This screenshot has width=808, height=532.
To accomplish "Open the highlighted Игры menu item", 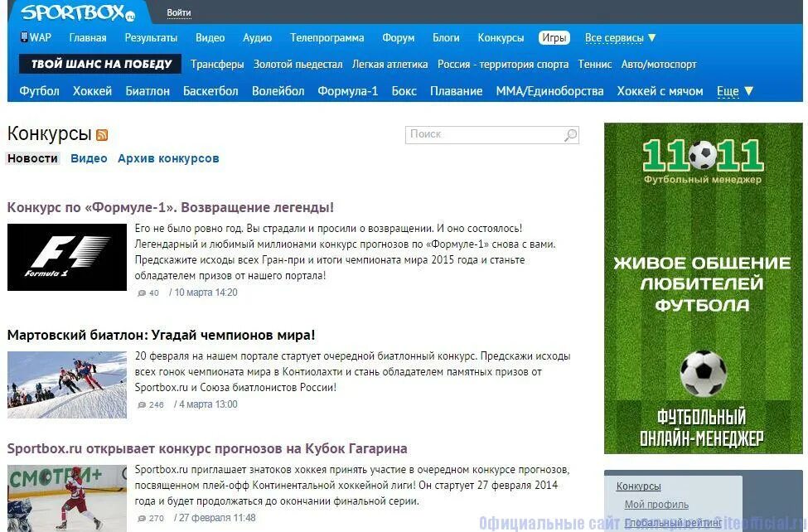I will pyautogui.click(x=554, y=37).
